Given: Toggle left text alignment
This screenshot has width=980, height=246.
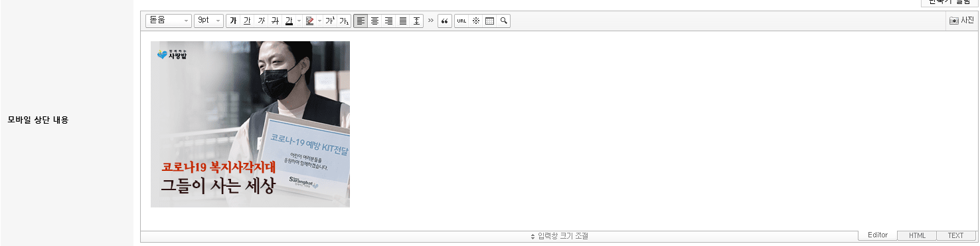Looking at the screenshot, I should point(361,21).
